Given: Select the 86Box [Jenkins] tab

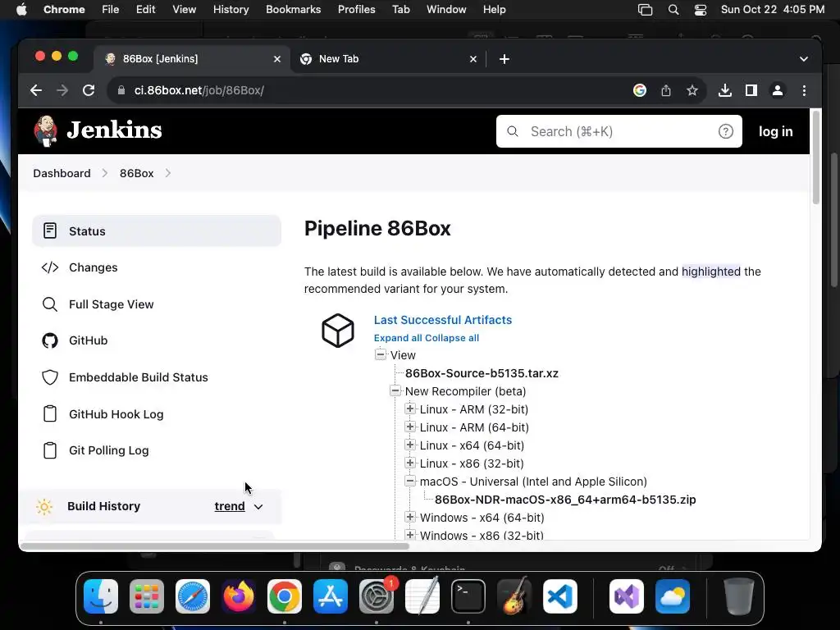Looking at the screenshot, I should [192, 59].
